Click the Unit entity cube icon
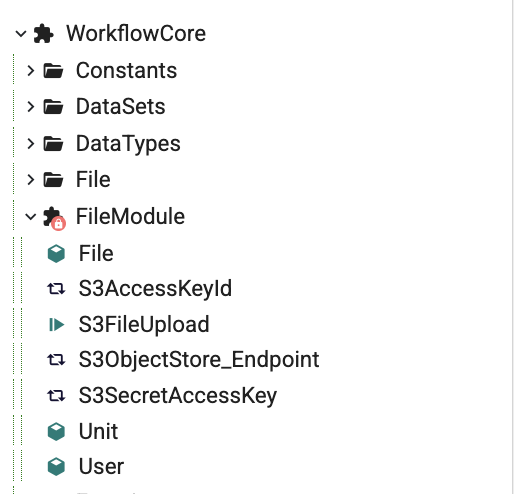This screenshot has height=494, width=514. (x=56, y=431)
